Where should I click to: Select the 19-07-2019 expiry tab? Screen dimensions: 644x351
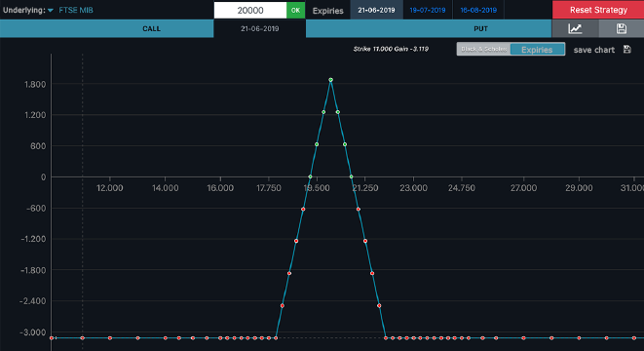tap(428, 10)
